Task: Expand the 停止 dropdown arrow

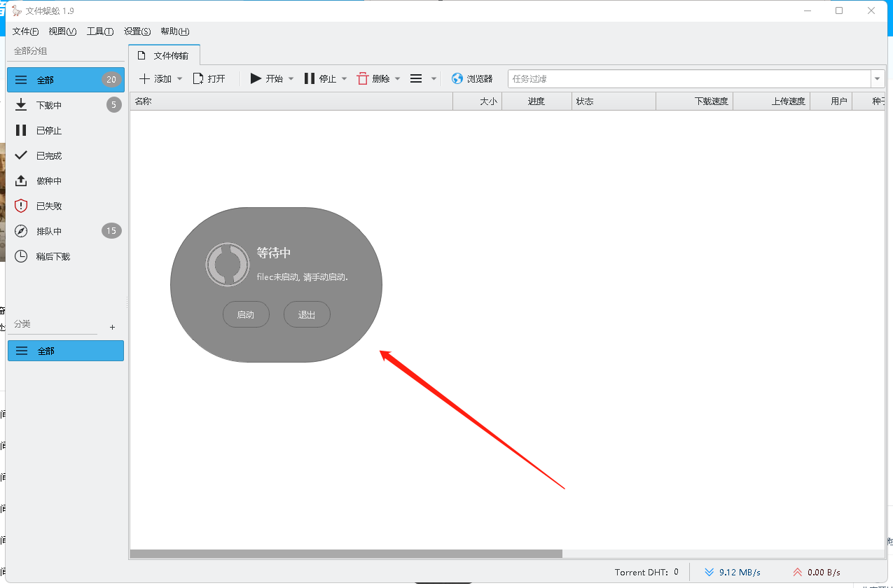Action: click(344, 79)
